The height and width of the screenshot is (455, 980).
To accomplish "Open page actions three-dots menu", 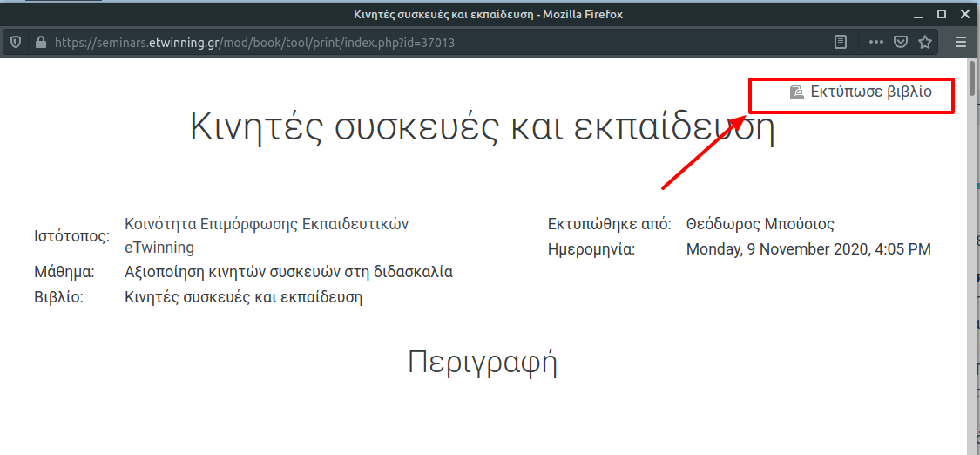I will (x=876, y=42).
